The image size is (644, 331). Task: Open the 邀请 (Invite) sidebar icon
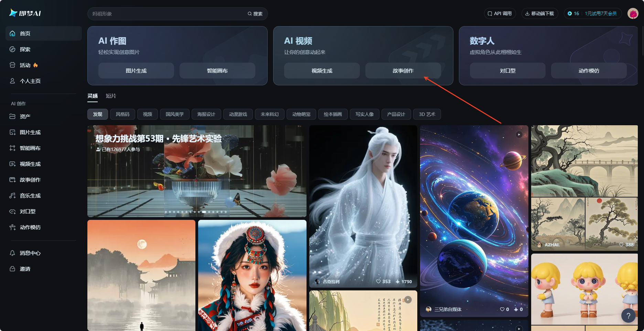tap(12, 269)
